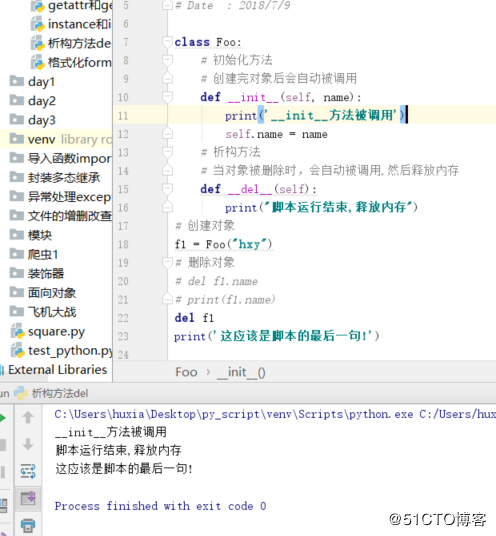Click the Up the stack trace arrow

(x=28, y=417)
